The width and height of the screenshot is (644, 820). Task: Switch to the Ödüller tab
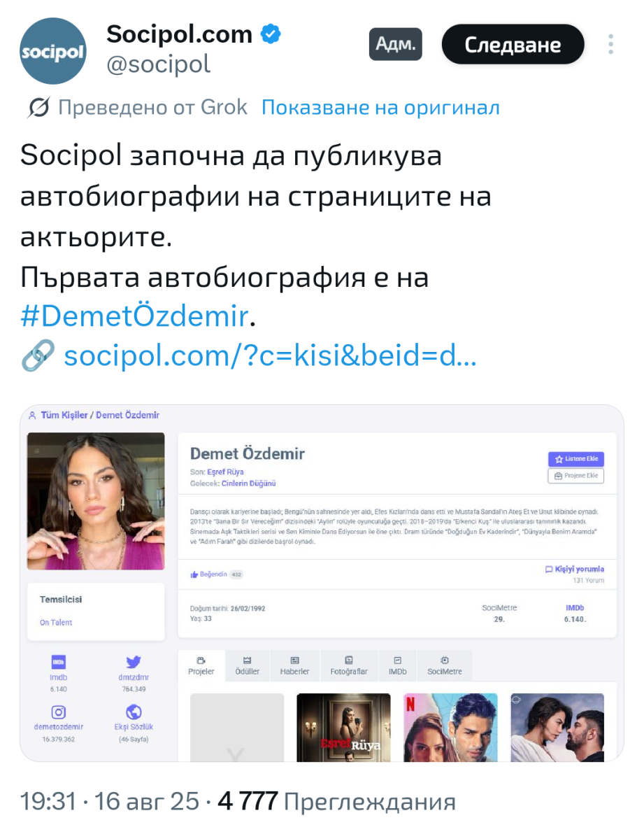click(x=248, y=666)
